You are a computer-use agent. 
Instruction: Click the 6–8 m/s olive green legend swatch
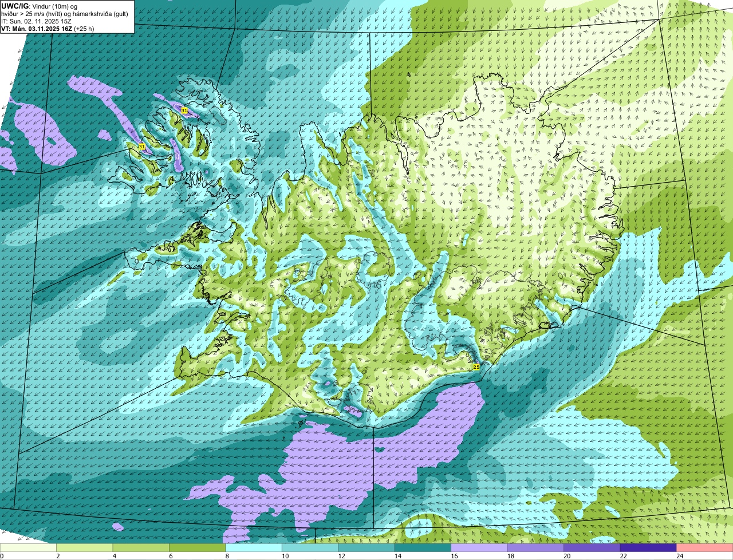coord(197,547)
